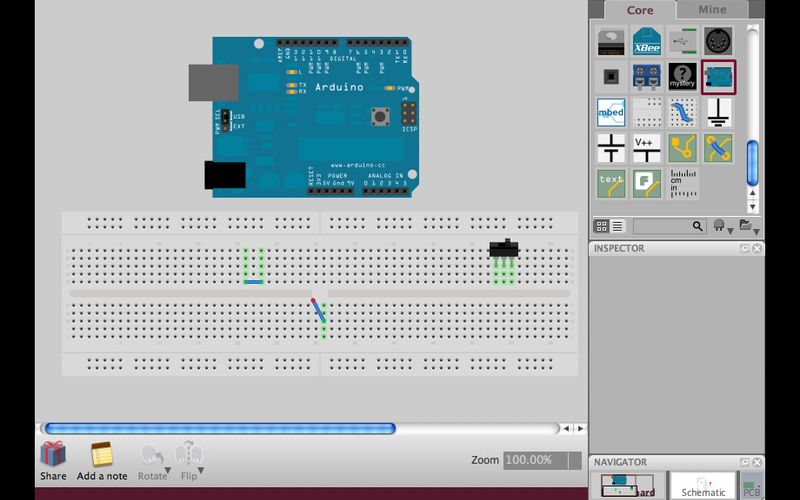
Task: Select the XBee part in the bin
Action: (646, 41)
